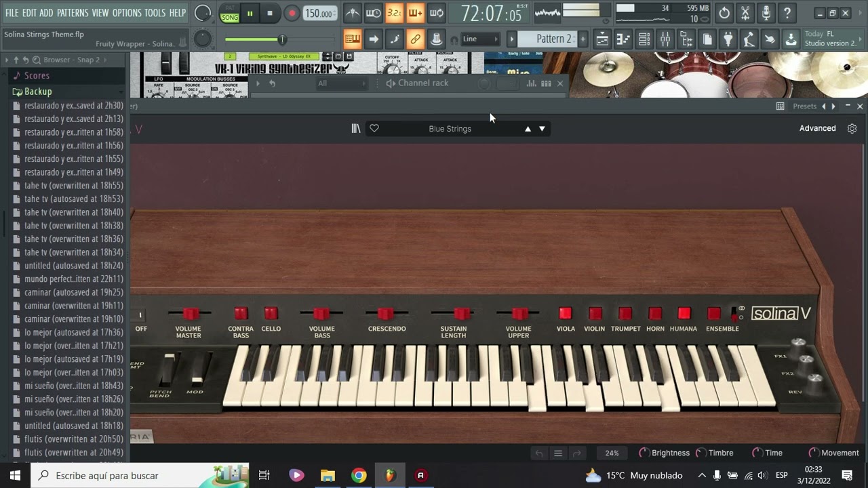Click the undo history circular arrow
This screenshot has height=488, width=868.
coord(724,13)
